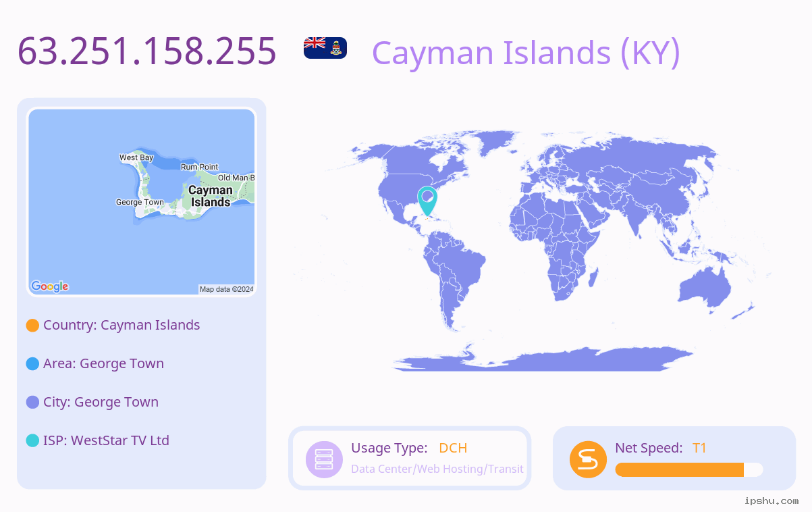Image resolution: width=812 pixels, height=512 pixels.
Task: Click the purple dot beside City
Action: tap(32, 403)
